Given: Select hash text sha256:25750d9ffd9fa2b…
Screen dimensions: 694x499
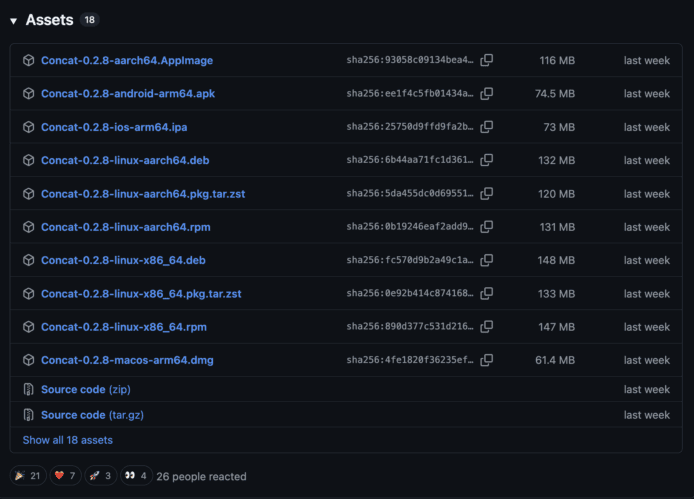Looking at the screenshot, I should 410,127.
